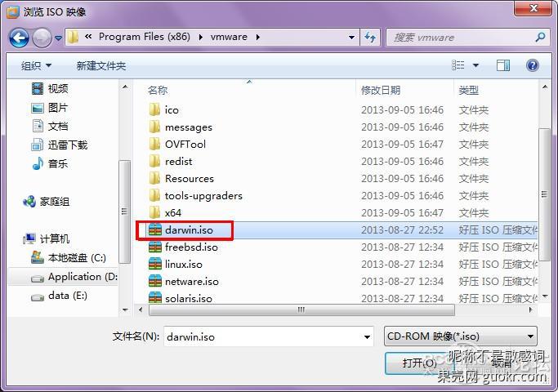
Task: Click date 2013-08-27 22:52 of darwin.iso
Action: tap(402, 229)
